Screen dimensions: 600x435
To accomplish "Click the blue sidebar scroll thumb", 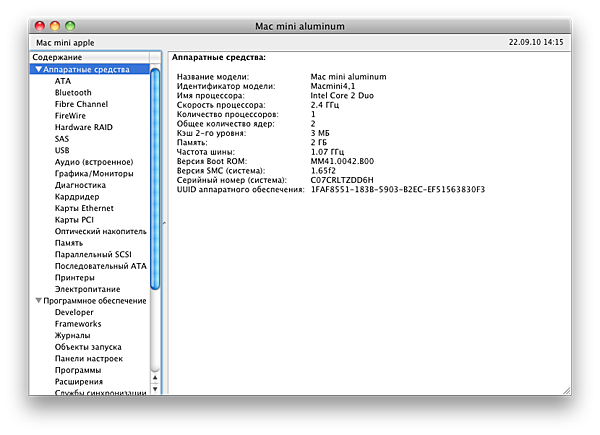I will 155,179.
